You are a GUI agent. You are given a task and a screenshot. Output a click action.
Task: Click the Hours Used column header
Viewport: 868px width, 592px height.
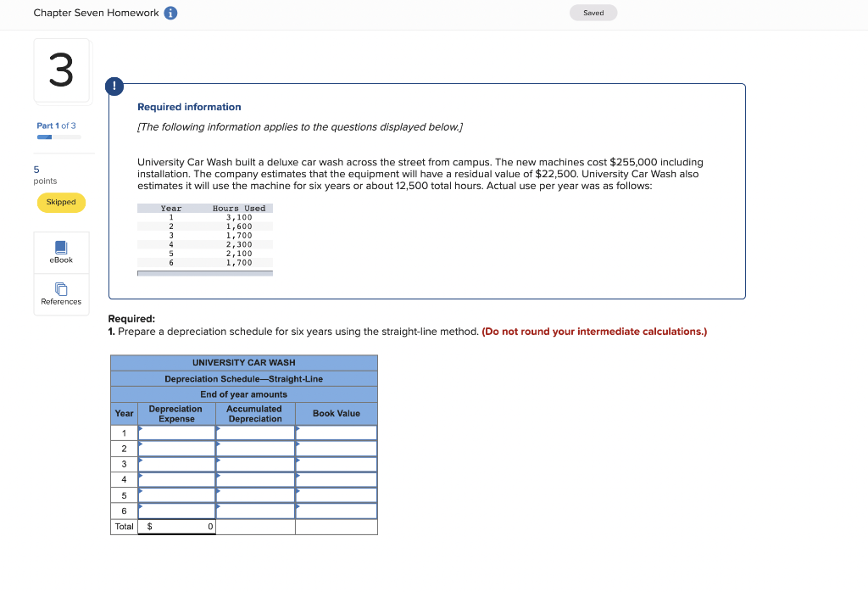pos(239,209)
